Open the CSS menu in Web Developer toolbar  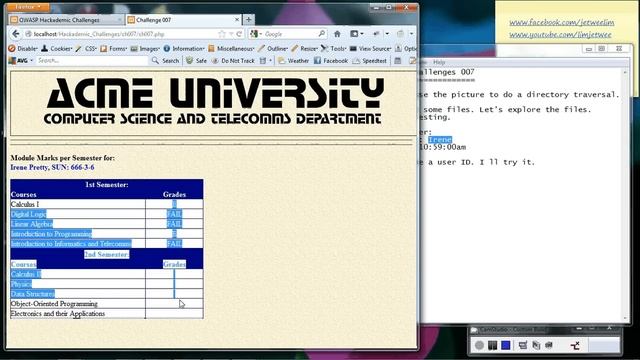(x=86, y=49)
